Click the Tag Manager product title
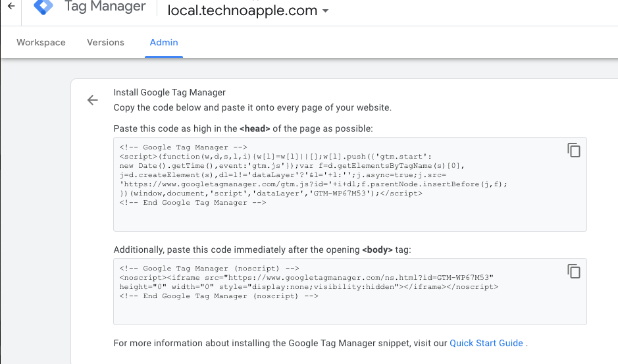This screenshot has height=364, width=618. click(105, 7)
